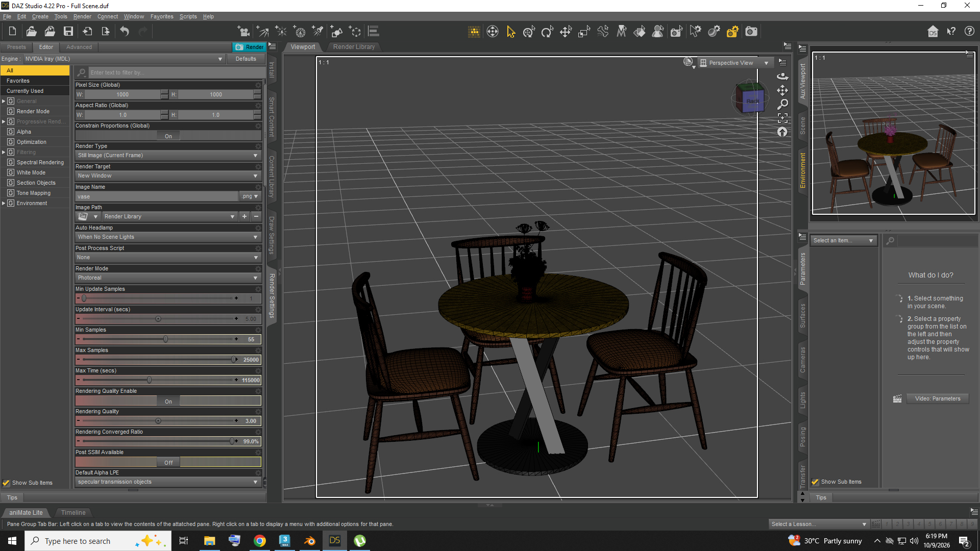Click the Min Samples slider track
The width and height of the screenshot is (980, 551).
point(158,339)
